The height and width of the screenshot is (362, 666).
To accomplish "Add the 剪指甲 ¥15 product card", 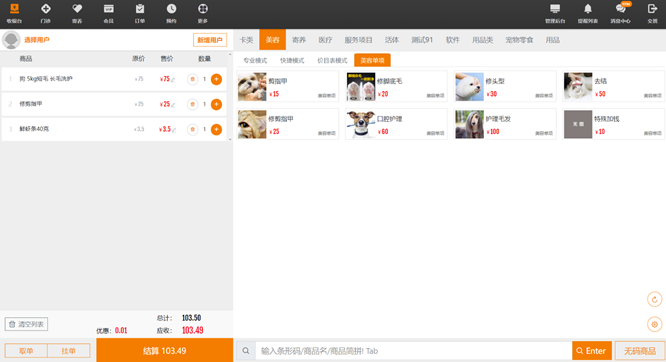I will [288, 87].
